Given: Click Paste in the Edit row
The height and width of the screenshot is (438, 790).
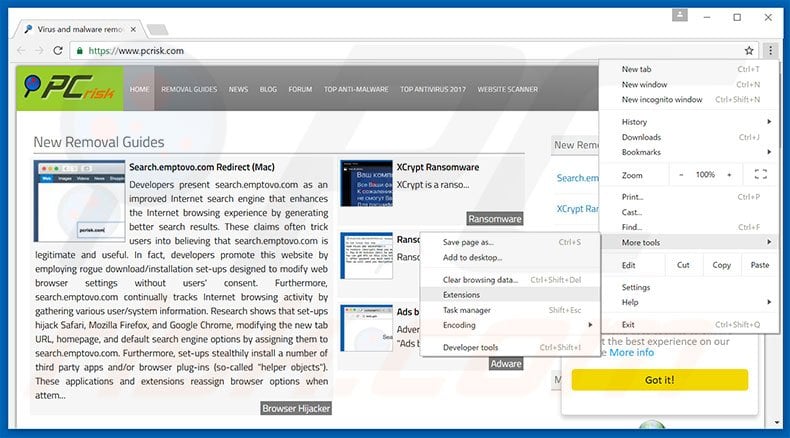Looking at the screenshot, I should pos(760,265).
